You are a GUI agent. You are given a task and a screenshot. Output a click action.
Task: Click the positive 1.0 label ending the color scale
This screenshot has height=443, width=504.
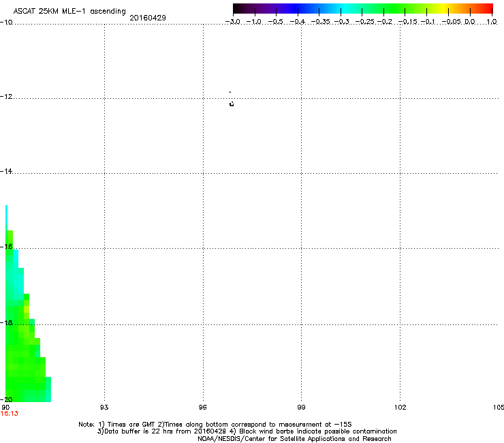coord(492,22)
